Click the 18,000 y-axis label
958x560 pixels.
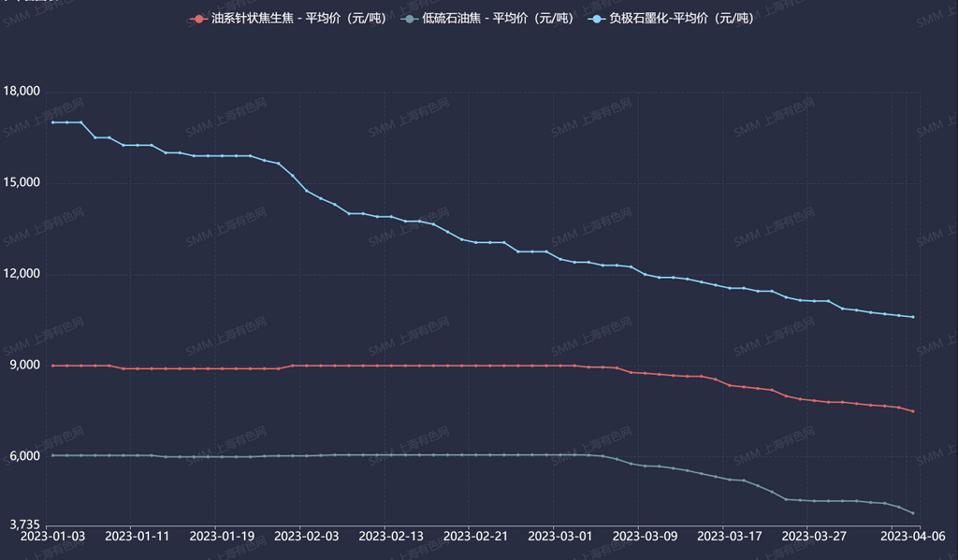tap(22, 92)
